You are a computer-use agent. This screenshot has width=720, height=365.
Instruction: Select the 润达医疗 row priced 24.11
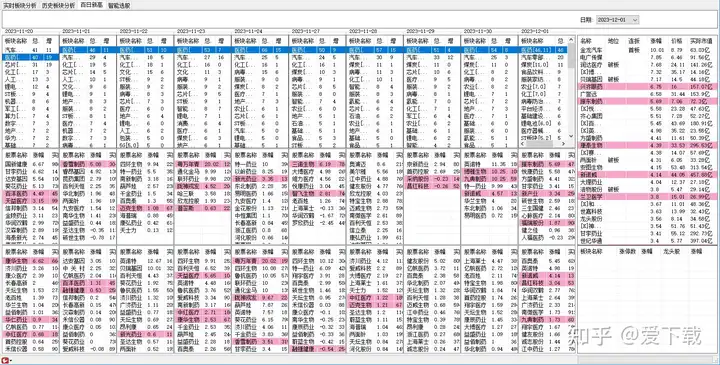[646, 64]
